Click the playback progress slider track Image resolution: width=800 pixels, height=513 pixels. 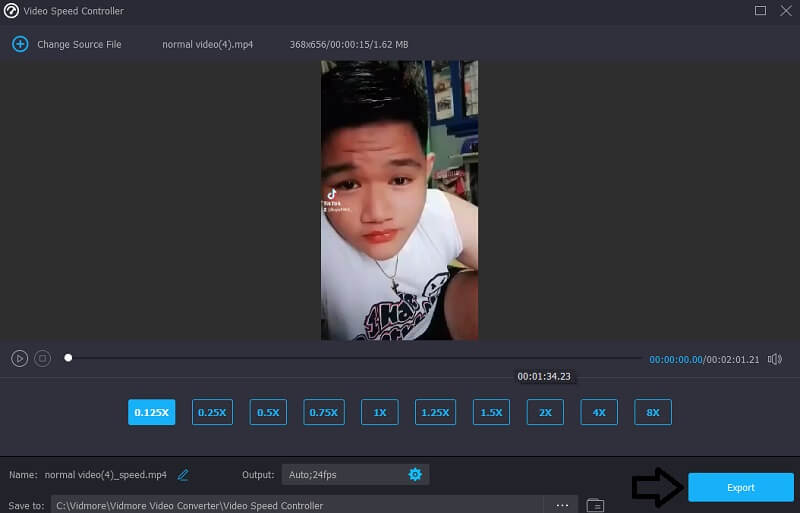350,358
